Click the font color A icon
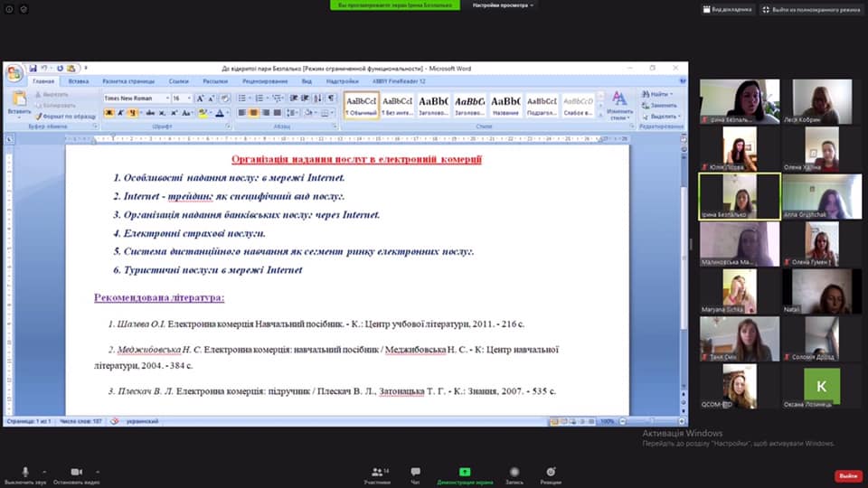This screenshot has width=868, height=488. click(x=220, y=113)
